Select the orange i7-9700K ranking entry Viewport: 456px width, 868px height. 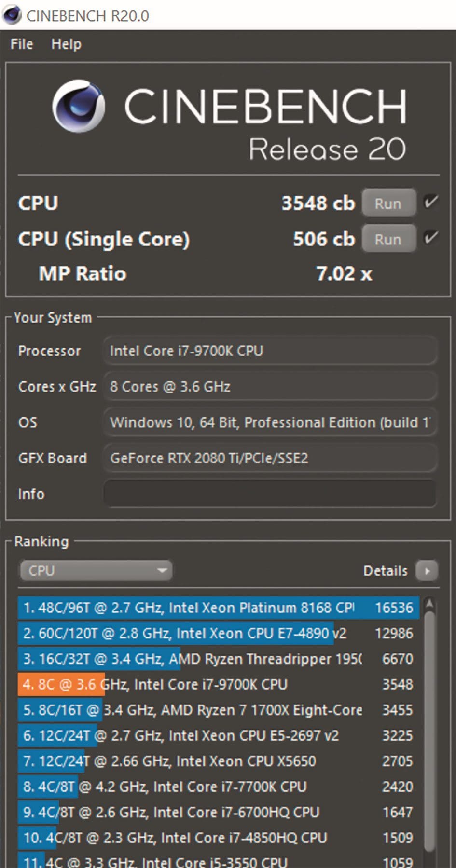point(219,684)
